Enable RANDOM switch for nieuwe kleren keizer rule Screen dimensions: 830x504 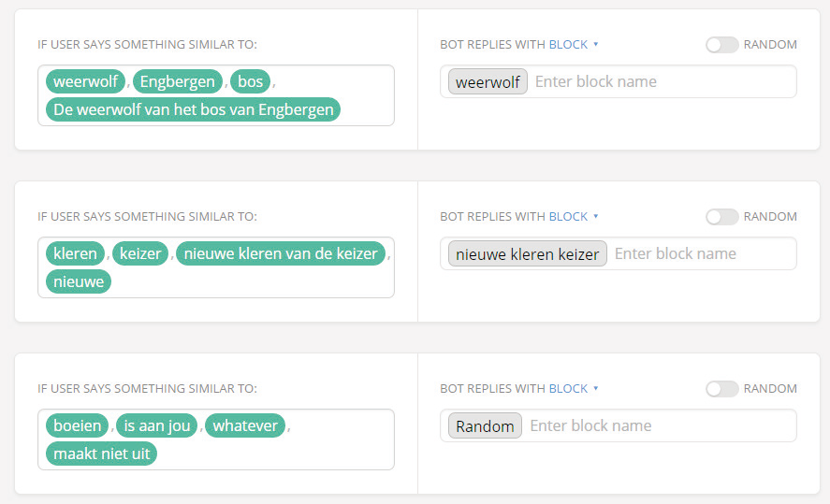click(x=721, y=217)
